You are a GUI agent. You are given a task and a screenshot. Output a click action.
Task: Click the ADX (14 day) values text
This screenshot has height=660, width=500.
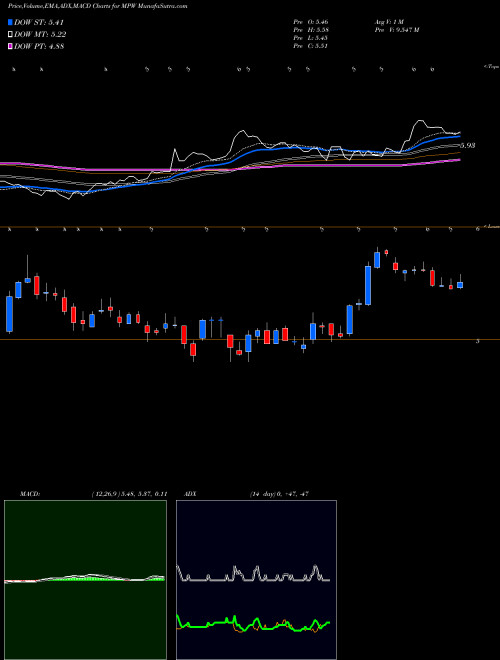click(x=280, y=494)
